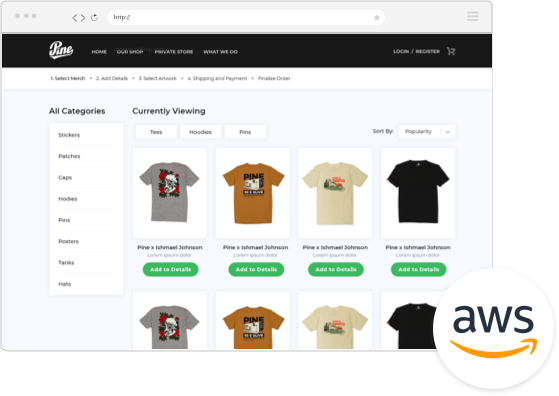The image size is (559, 396).
Task: Open the Home nav item
Action: click(x=99, y=52)
